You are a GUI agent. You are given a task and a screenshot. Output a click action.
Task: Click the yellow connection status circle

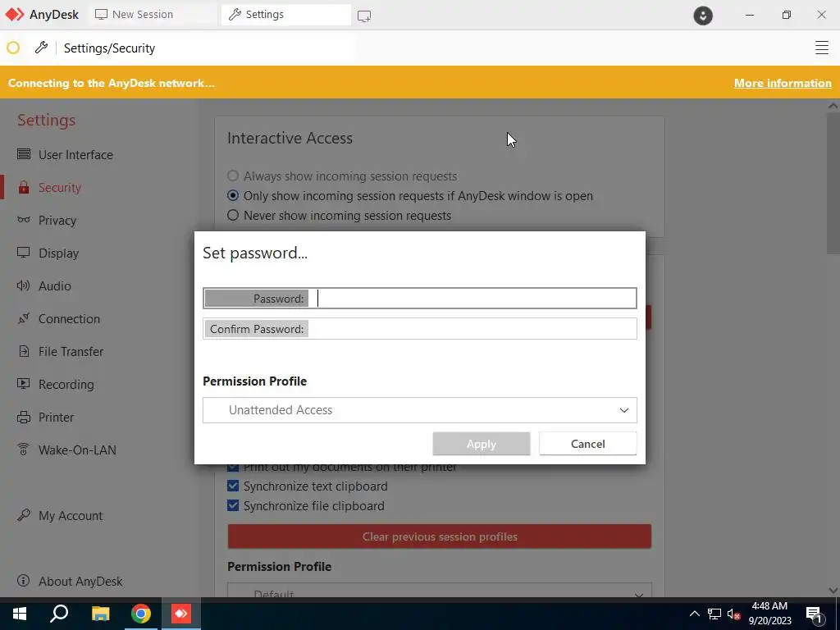(13, 48)
